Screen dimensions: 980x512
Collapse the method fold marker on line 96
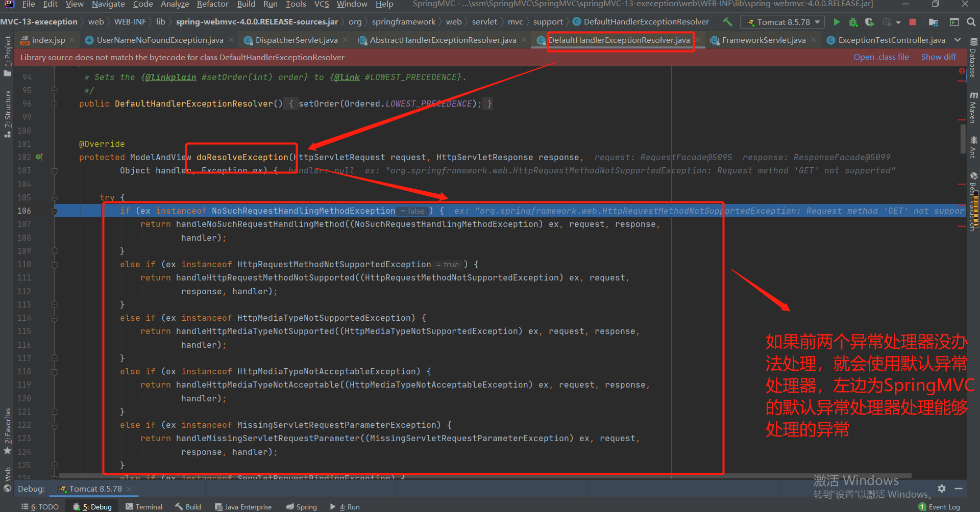(54, 104)
